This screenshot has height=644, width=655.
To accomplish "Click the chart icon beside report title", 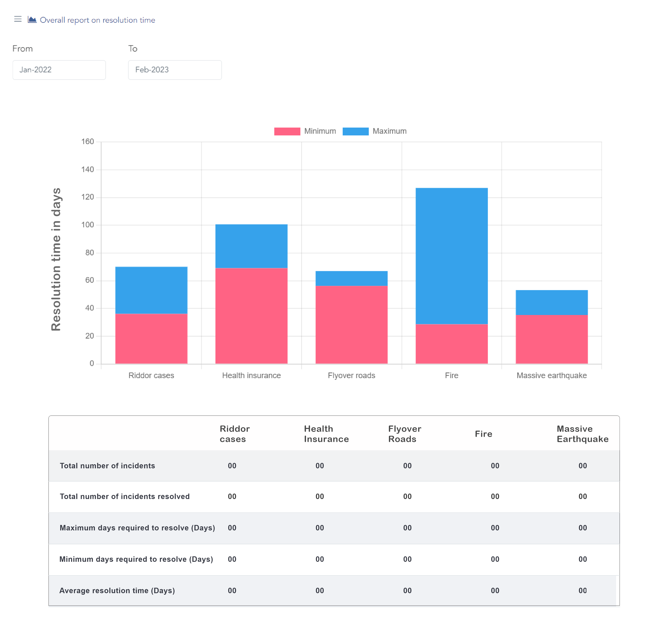I will [x=32, y=20].
